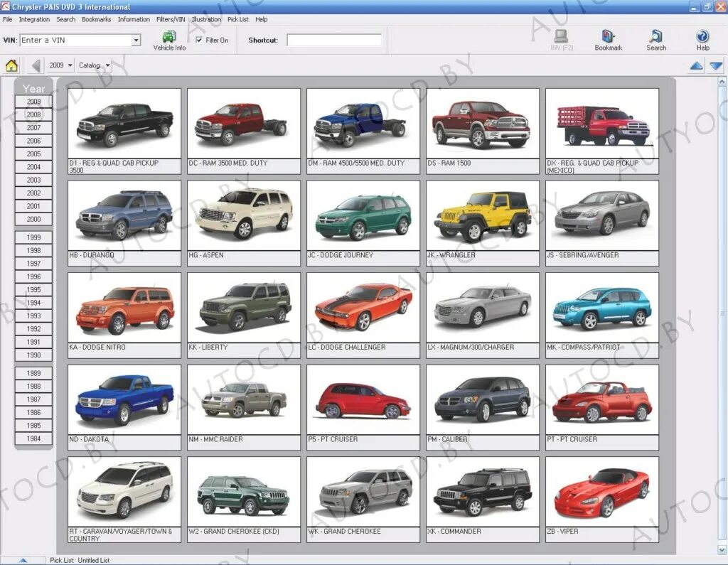The width and height of the screenshot is (728, 565).
Task: Open the DS RAM 1500 thumbnail
Action: (483, 124)
